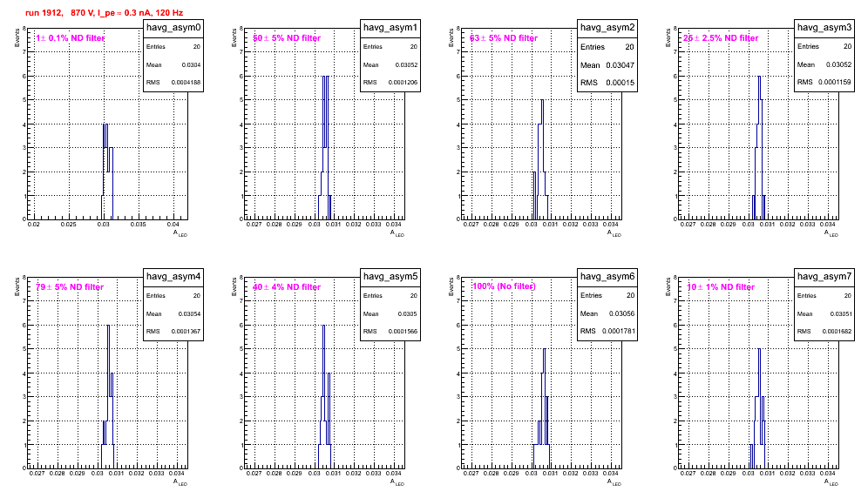Click the RMS value 0.0004188
The image size is (868, 498).
click(186, 83)
